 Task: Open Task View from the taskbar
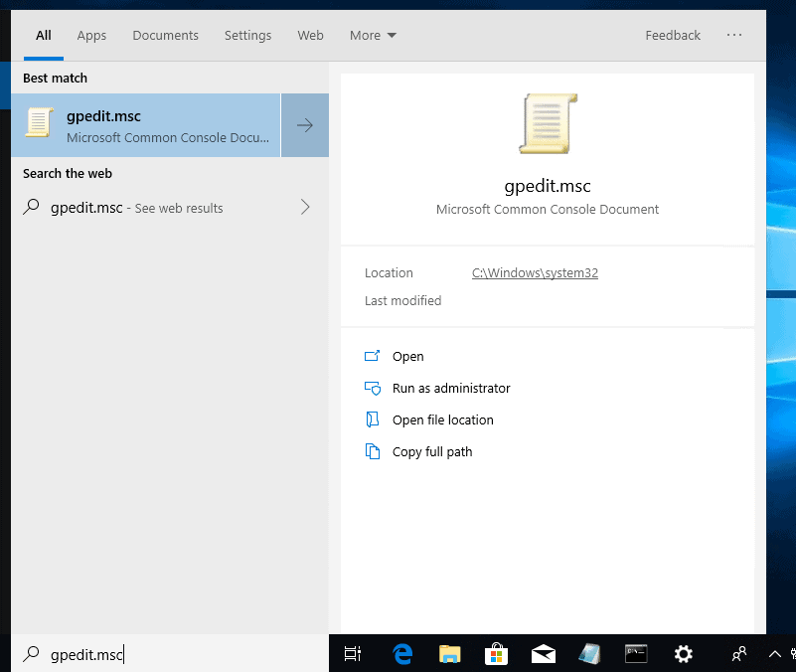coord(353,654)
